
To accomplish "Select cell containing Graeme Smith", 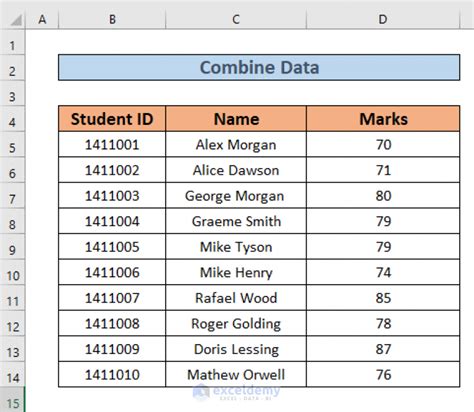I will pos(236,221).
